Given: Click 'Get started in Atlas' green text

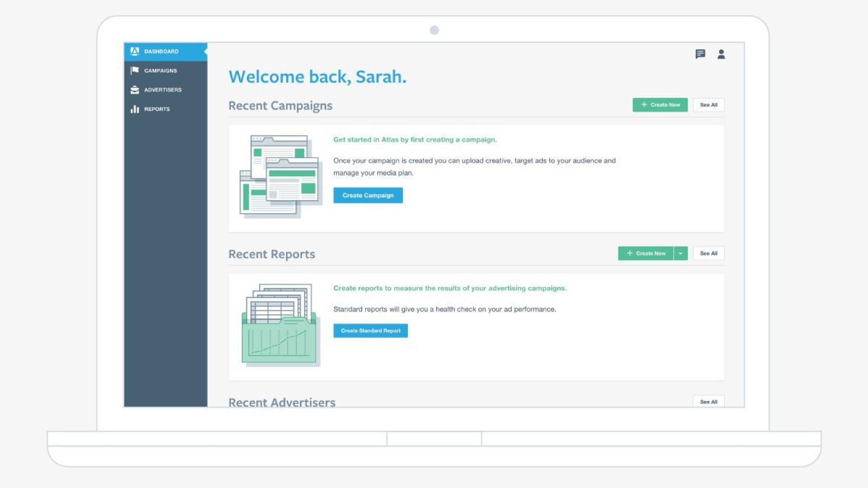Looking at the screenshot, I should tap(415, 140).
